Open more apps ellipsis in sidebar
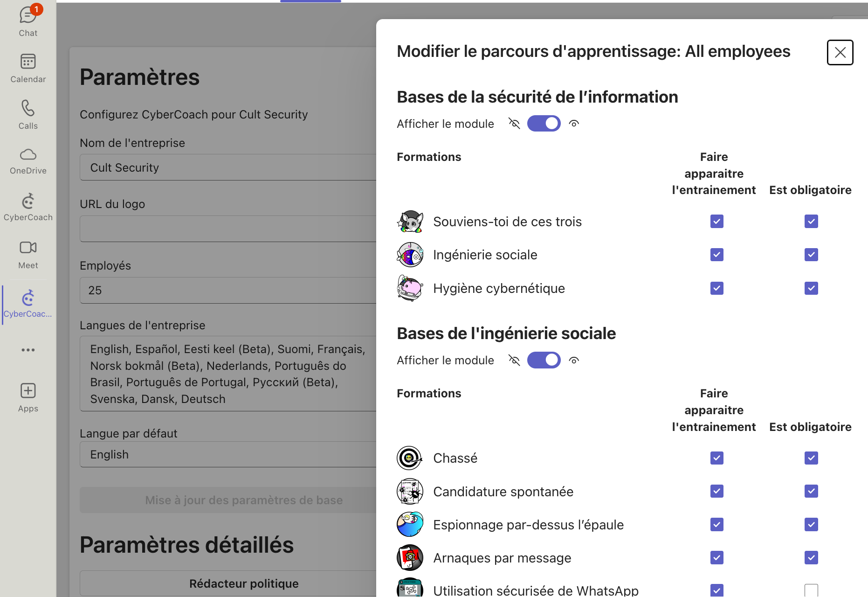This screenshot has width=868, height=597. click(28, 350)
